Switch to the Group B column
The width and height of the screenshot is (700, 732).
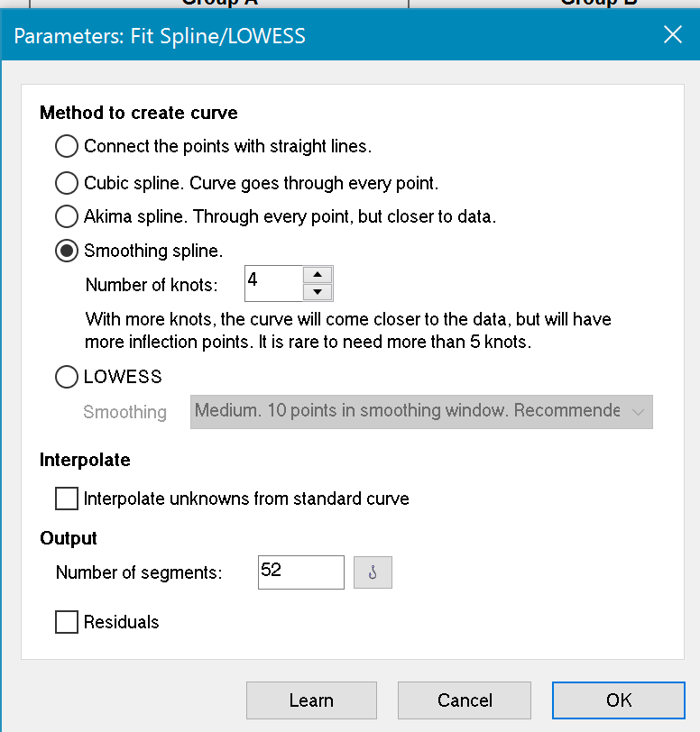pos(598,5)
